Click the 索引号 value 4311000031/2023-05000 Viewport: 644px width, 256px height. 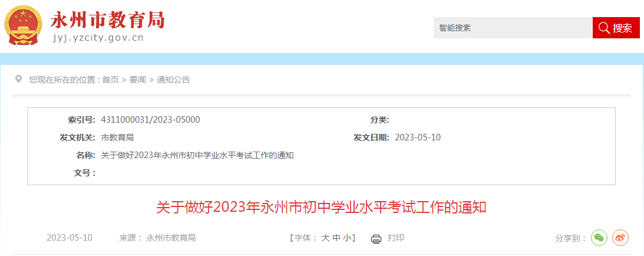tap(150, 120)
